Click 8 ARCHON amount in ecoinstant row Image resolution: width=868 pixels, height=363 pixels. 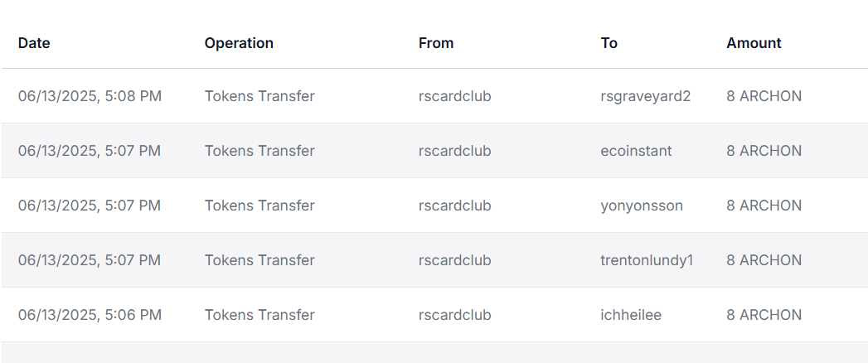point(764,151)
